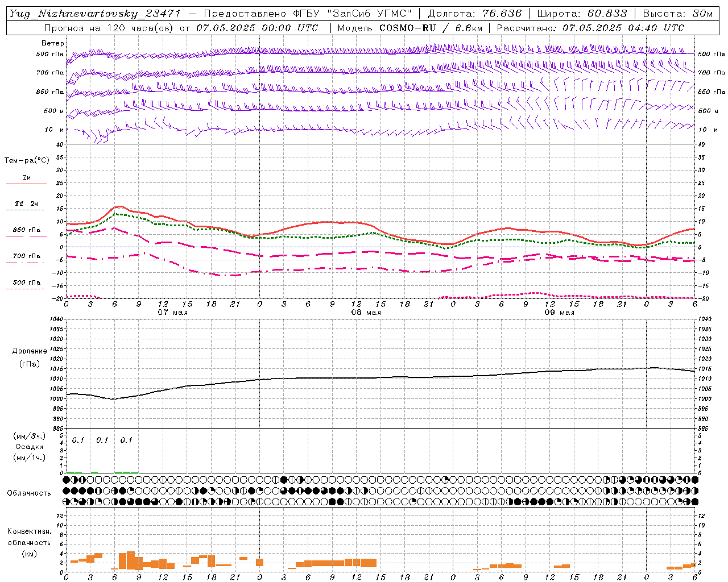Click the Высота: 30м value
The image size is (728, 582).
[x=677, y=14]
